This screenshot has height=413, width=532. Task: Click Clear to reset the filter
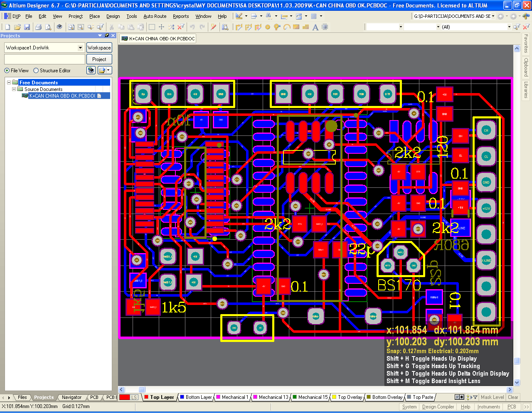[513, 397]
